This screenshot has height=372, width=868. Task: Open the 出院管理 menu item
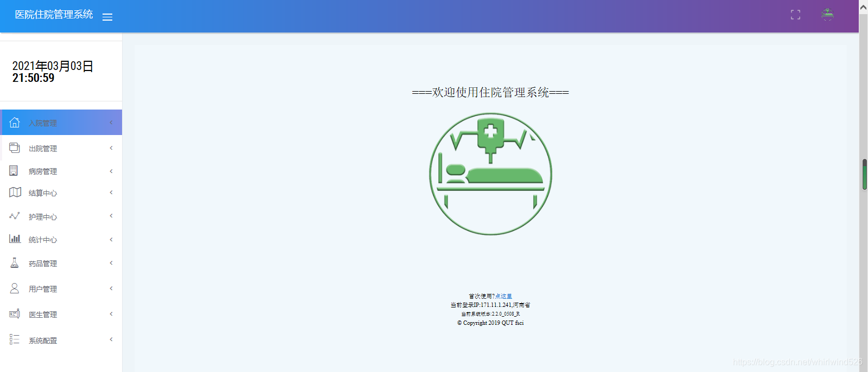point(61,148)
